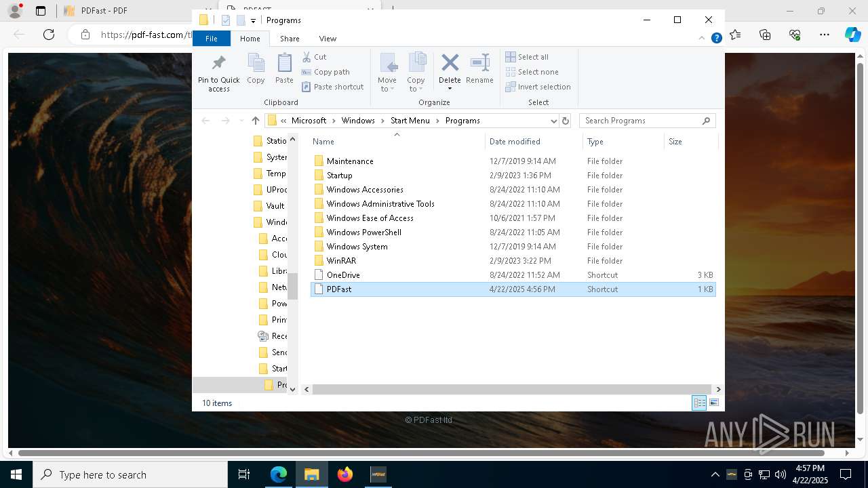Open Task View on taskbar
This screenshot has width=868, height=488.
tap(244, 474)
